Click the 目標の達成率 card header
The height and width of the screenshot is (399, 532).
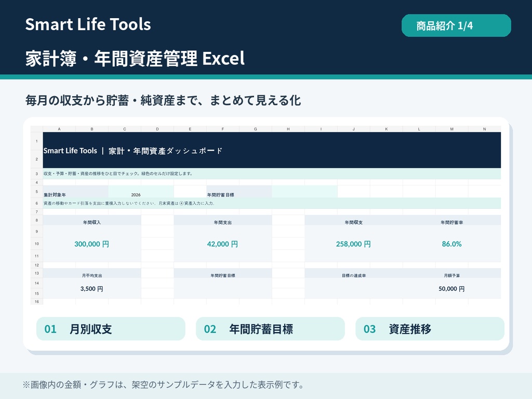pyautogui.click(x=353, y=273)
